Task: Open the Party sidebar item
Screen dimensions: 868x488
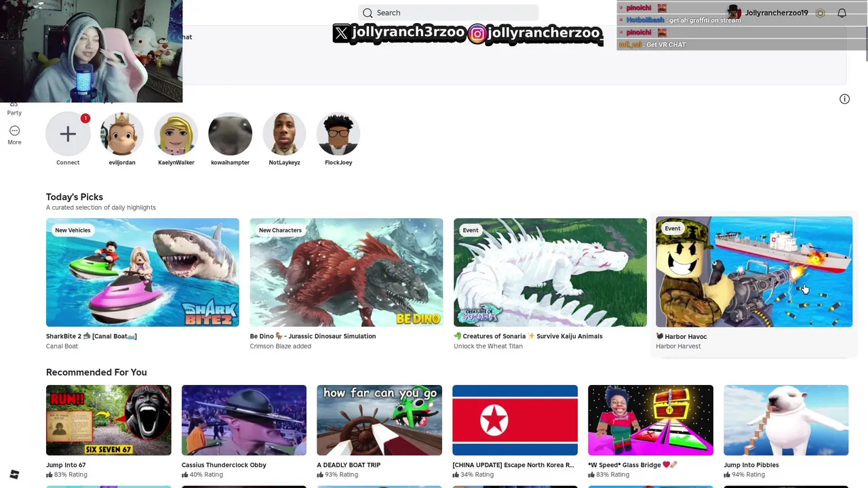Action: pyautogui.click(x=14, y=108)
